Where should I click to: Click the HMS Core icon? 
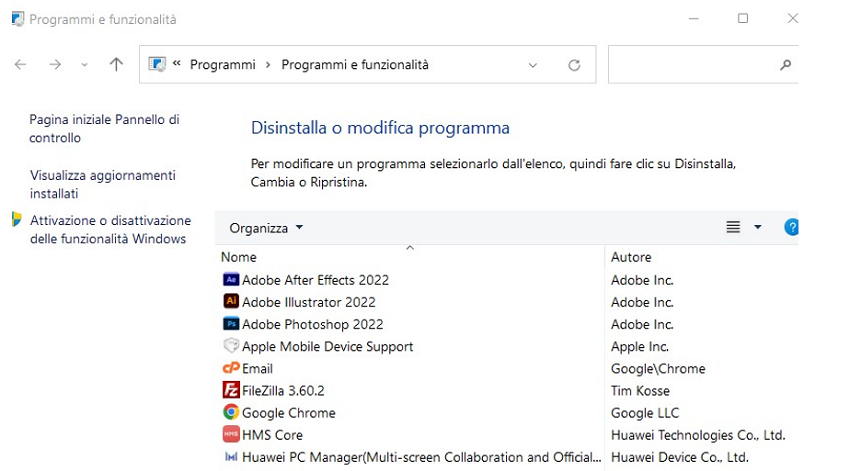[231, 434]
